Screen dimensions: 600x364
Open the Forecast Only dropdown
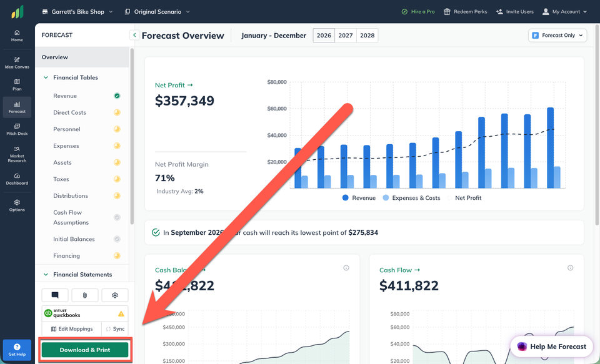557,36
